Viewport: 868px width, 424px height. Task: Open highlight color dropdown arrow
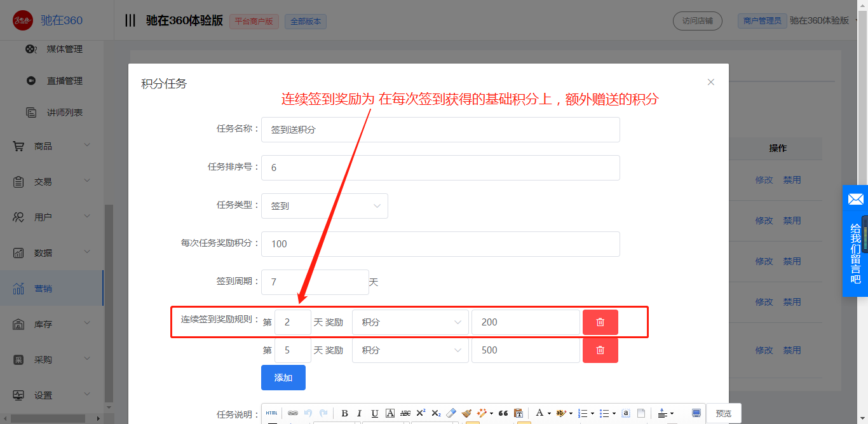pyautogui.click(x=571, y=414)
